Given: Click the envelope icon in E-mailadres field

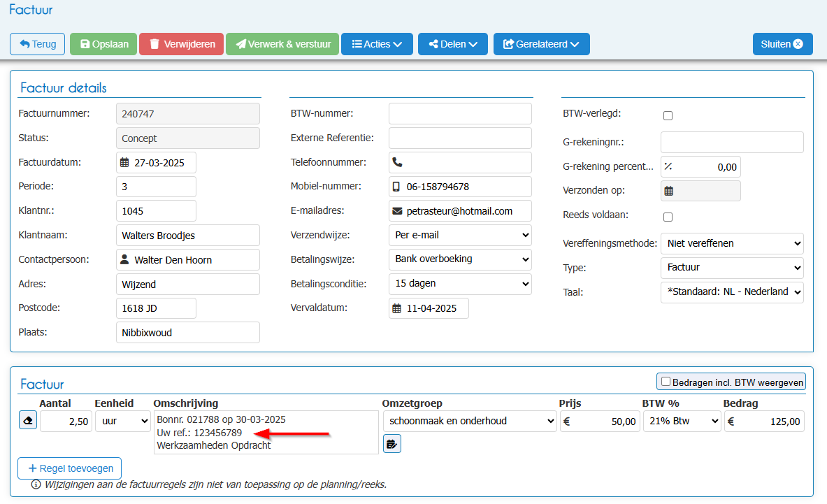Looking at the screenshot, I should pyautogui.click(x=397, y=211).
